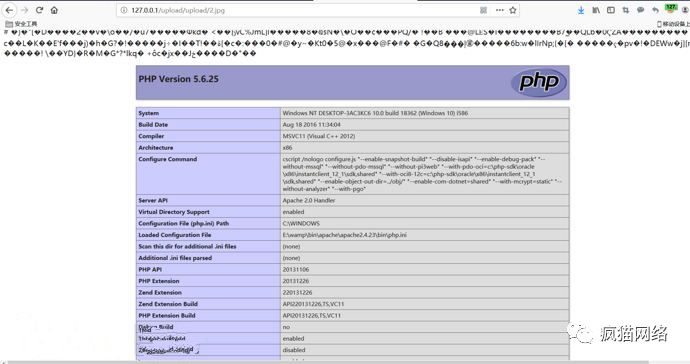Select the php.ini path value C:\WINDOWS

click(301, 223)
